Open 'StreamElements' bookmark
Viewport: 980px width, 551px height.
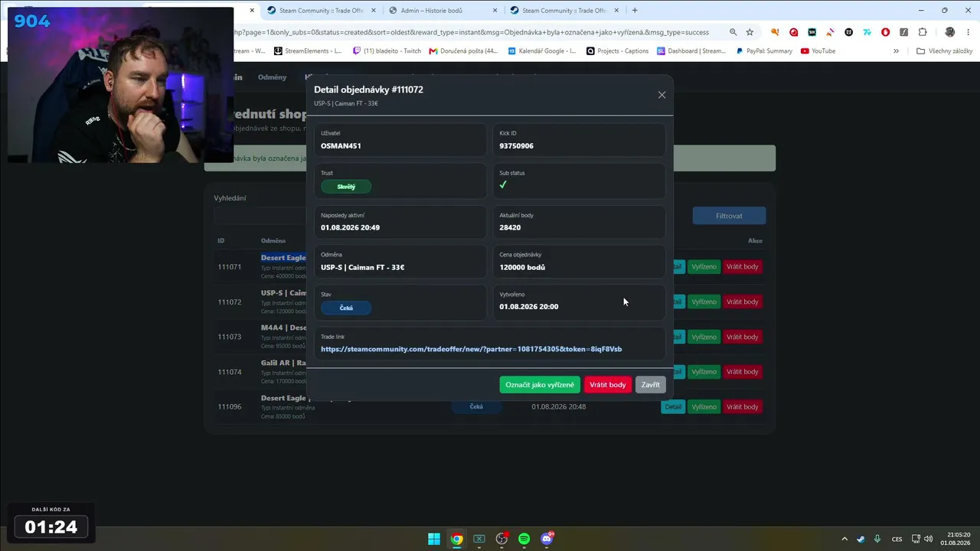[307, 51]
